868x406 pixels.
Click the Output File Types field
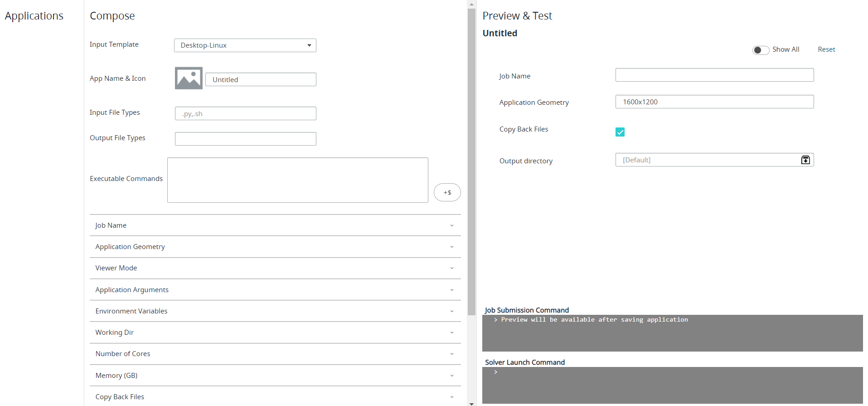(245, 139)
